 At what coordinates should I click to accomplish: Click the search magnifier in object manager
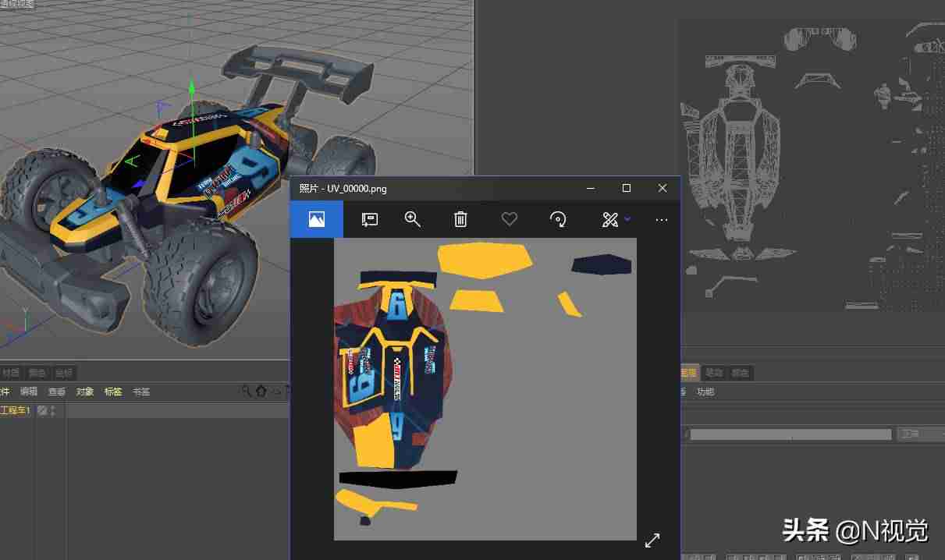click(x=247, y=391)
